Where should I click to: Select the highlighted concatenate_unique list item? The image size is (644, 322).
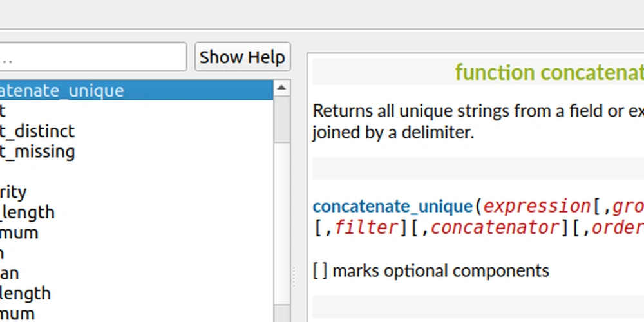[62, 90]
